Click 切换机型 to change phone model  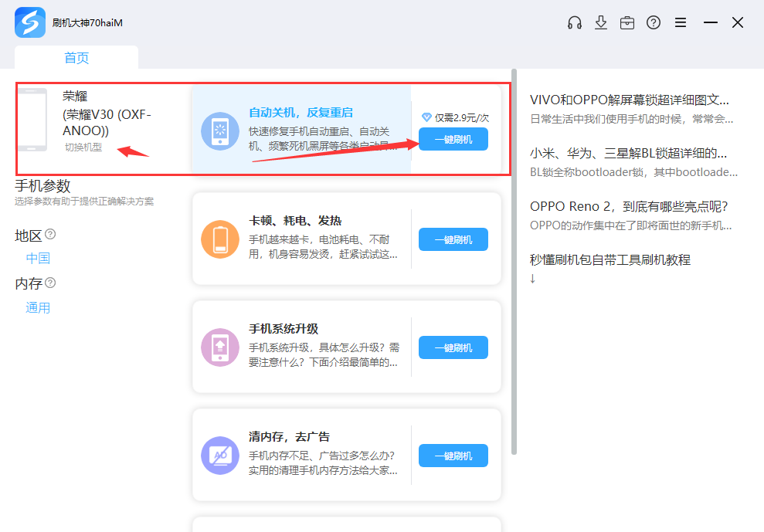click(x=83, y=147)
